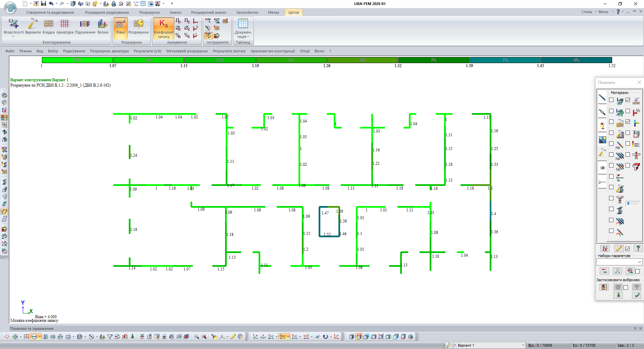
Task: Click the save floppy disk icon
Action: click(43, 4)
